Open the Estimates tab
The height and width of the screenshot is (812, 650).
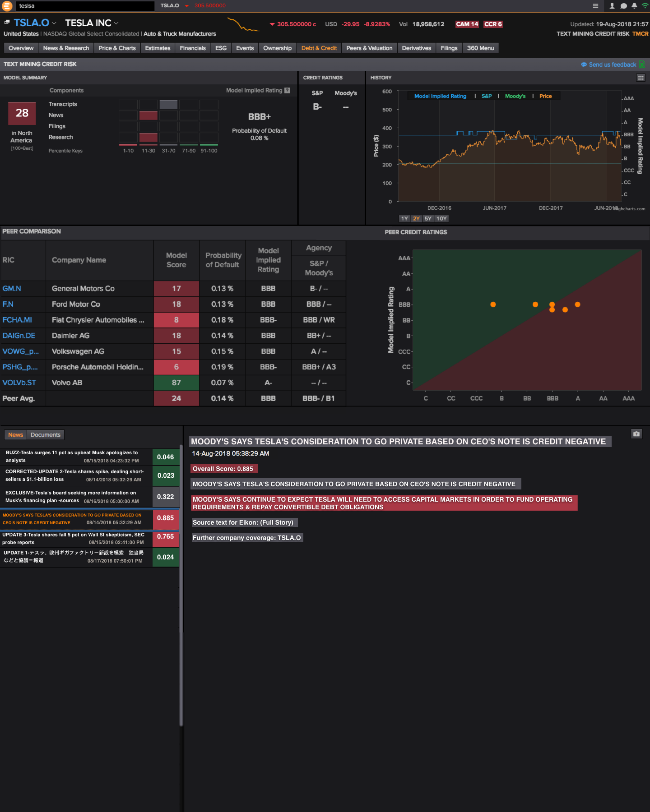tap(158, 48)
